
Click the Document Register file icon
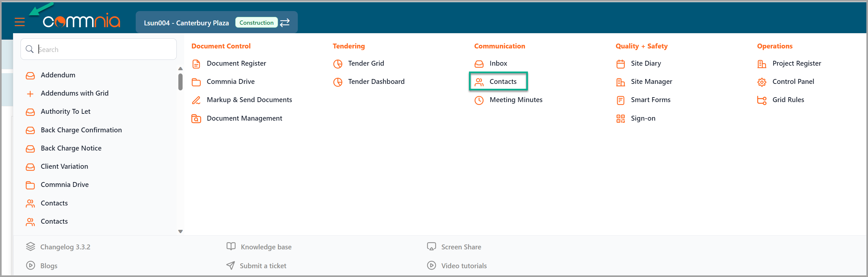coord(196,64)
